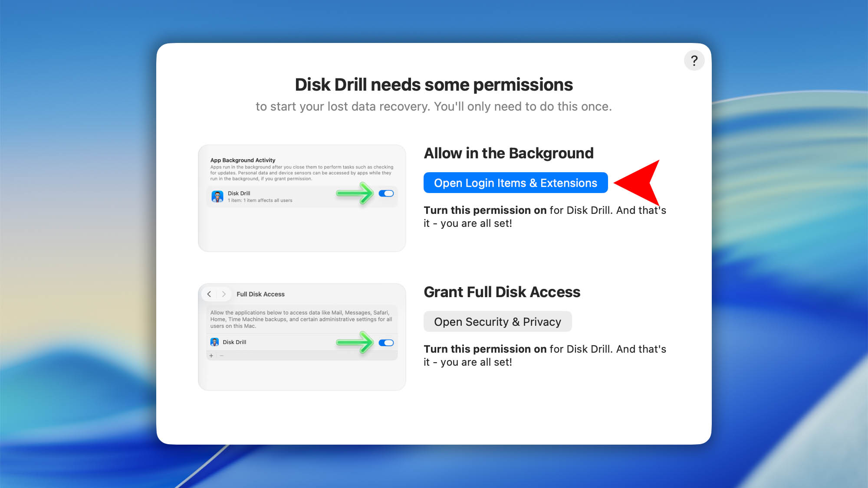The image size is (868, 488).
Task: Click the forward chevron beside Full Disk Access
Action: tap(224, 294)
